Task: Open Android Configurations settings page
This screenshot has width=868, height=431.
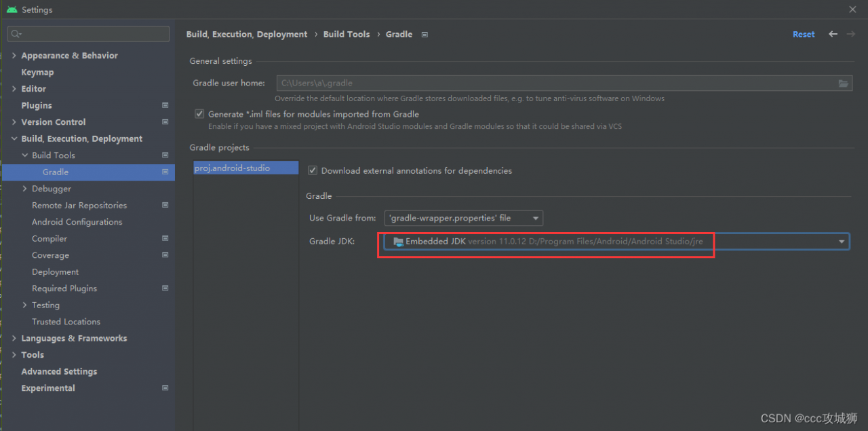Action: pyautogui.click(x=77, y=222)
